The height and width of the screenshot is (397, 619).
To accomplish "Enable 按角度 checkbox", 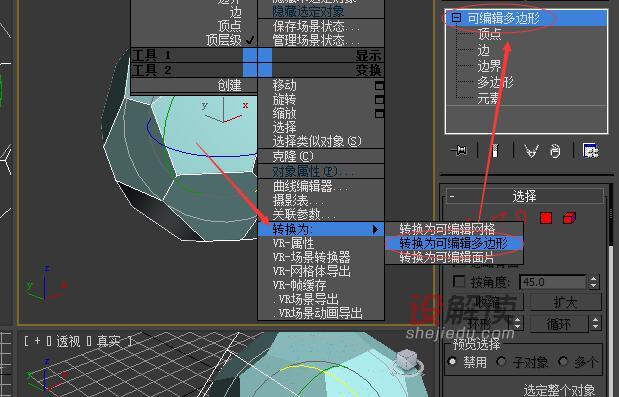I will (x=458, y=281).
